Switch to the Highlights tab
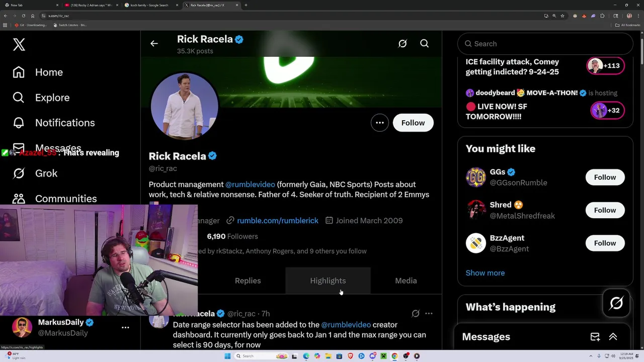The width and height of the screenshot is (644, 362). tap(328, 281)
